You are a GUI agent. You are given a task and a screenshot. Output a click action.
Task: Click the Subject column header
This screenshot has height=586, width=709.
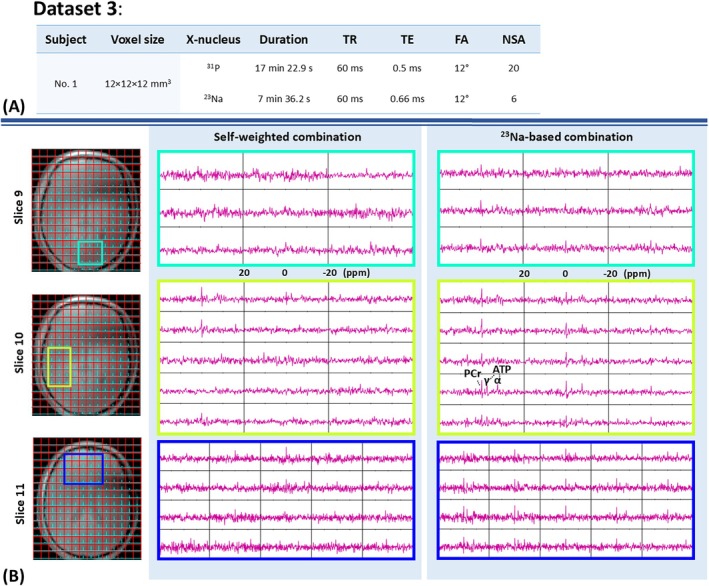tap(66, 39)
